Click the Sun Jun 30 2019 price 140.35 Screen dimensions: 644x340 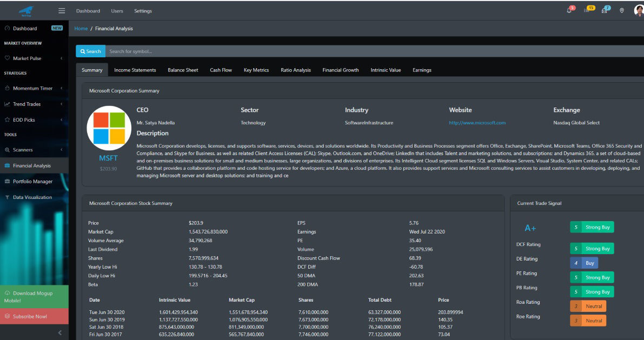click(x=445, y=320)
